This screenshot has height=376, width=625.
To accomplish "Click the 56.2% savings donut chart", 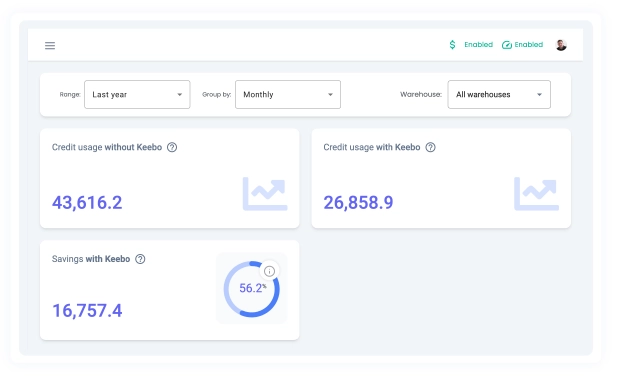I will (252, 289).
